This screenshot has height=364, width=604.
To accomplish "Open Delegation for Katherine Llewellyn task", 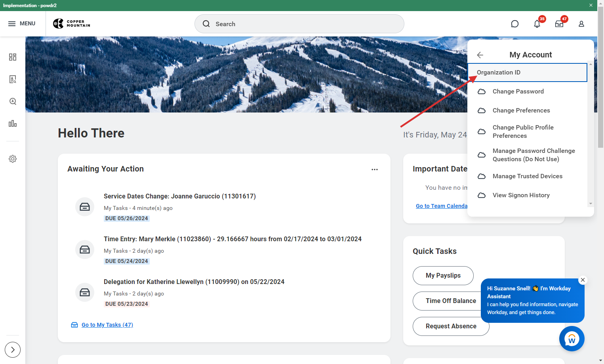I will point(194,282).
